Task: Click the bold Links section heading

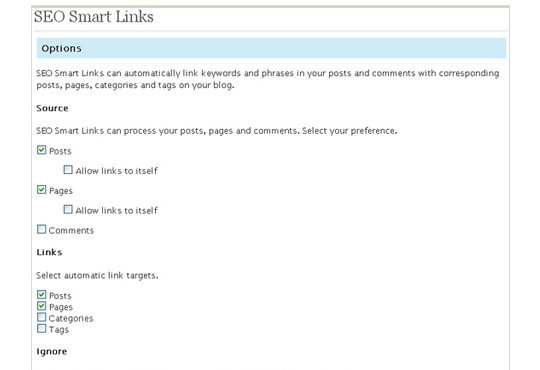Action: 49,252
